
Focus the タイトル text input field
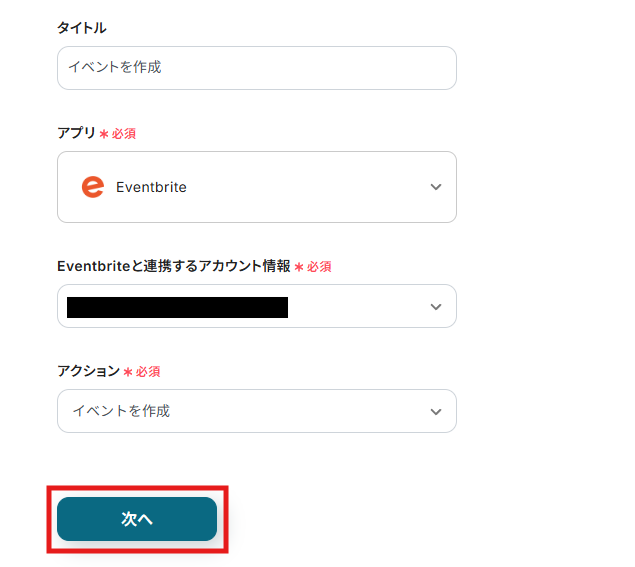tap(256, 68)
